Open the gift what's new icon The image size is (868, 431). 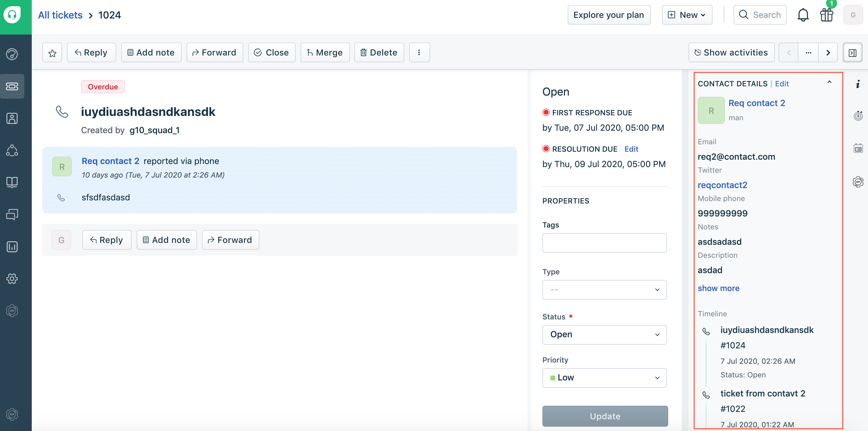pyautogui.click(x=827, y=15)
